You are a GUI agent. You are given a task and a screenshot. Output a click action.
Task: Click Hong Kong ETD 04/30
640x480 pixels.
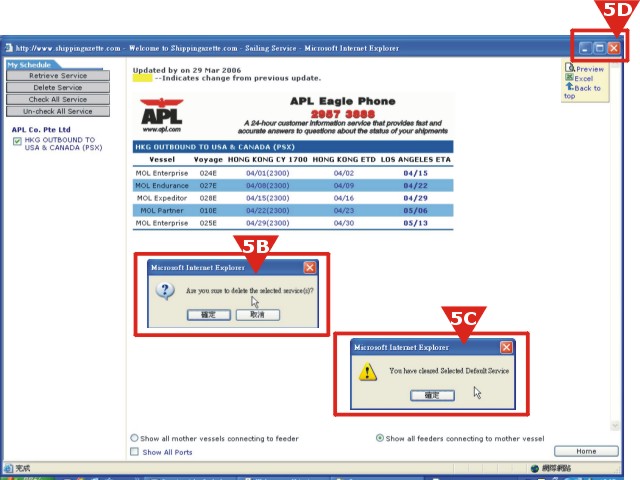coord(344,223)
